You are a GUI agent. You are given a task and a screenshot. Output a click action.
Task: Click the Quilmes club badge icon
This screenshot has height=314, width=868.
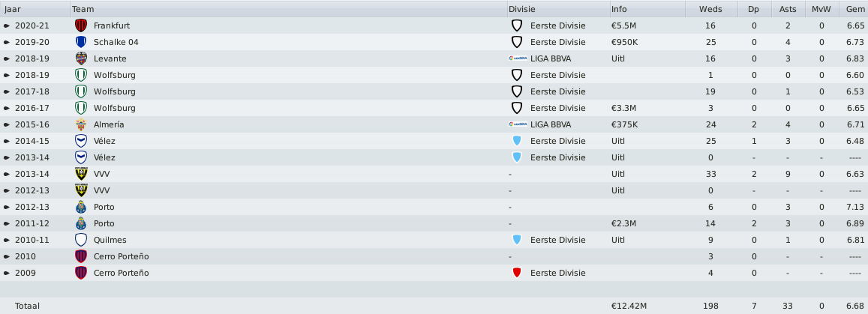[81, 240]
